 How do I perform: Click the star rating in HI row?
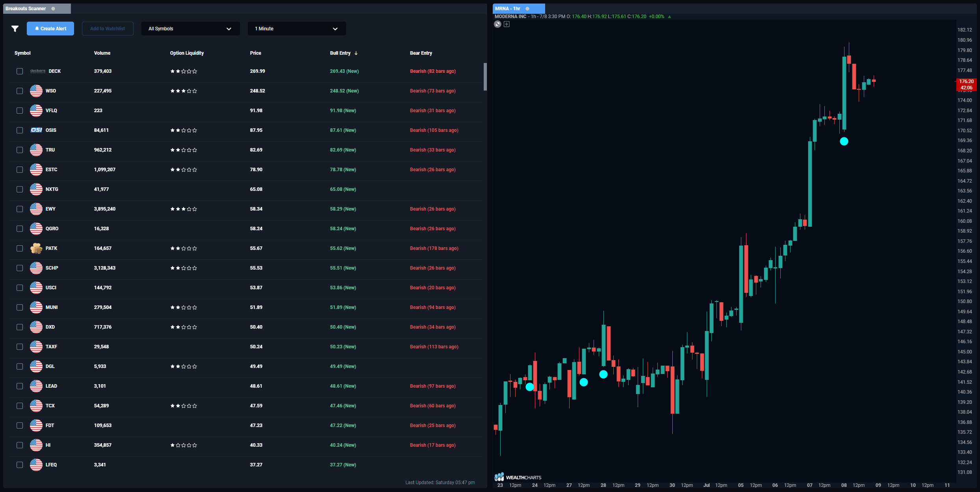(x=184, y=445)
